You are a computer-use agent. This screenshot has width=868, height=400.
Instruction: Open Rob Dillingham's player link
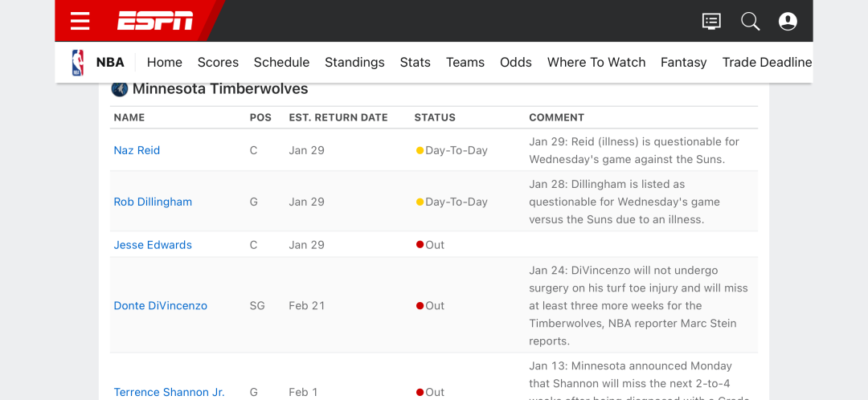pos(153,202)
